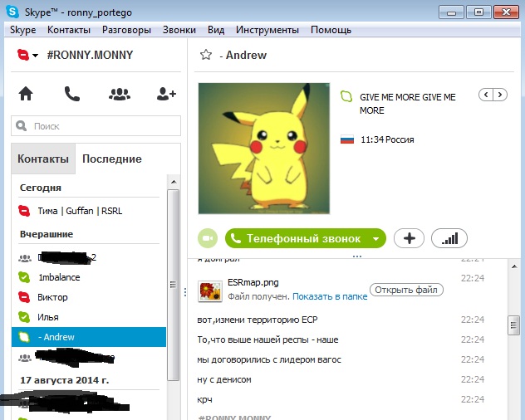525x420 pixels.
Task: Click the message вот,измени территорию ЕСР
Action: pos(258,320)
